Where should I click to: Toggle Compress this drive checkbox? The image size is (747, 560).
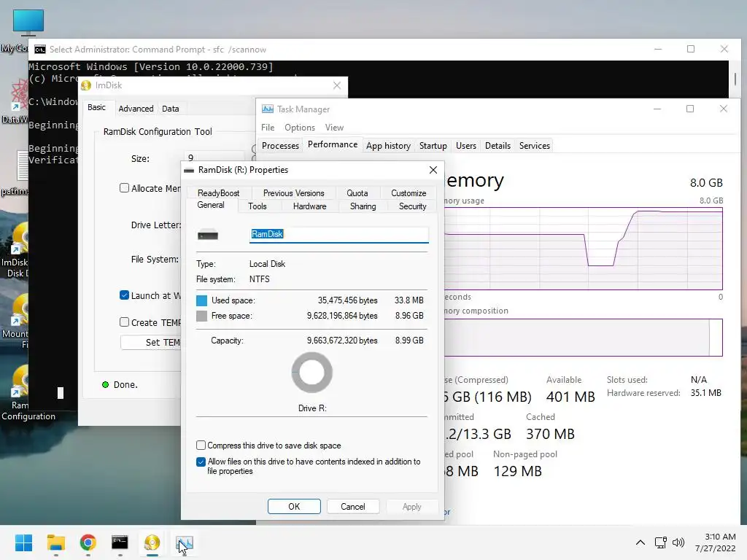201,446
